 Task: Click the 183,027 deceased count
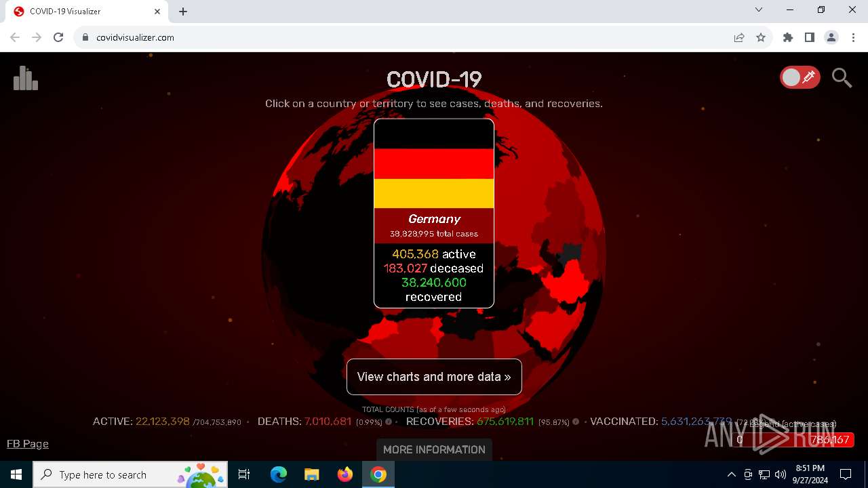(406, 268)
